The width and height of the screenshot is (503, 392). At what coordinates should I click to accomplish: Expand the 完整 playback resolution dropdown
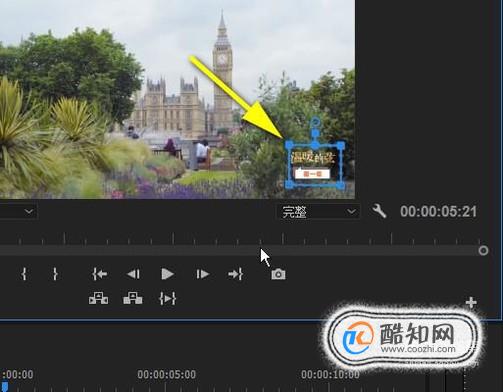(318, 212)
